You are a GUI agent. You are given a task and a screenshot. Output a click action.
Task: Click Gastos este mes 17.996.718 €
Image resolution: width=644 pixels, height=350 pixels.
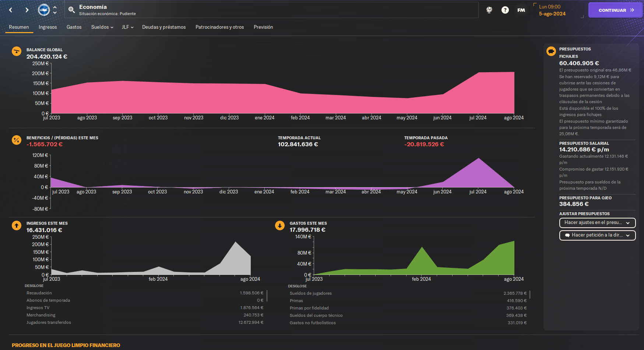point(307,230)
